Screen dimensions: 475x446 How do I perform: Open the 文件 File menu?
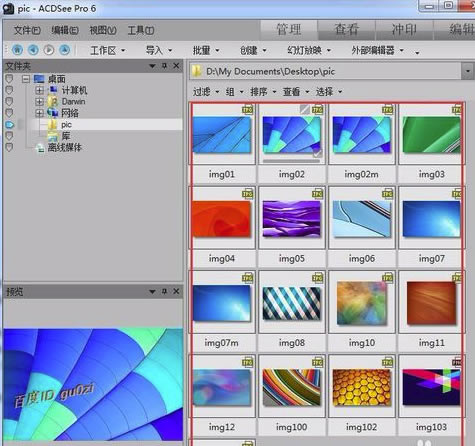coord(27,30)
